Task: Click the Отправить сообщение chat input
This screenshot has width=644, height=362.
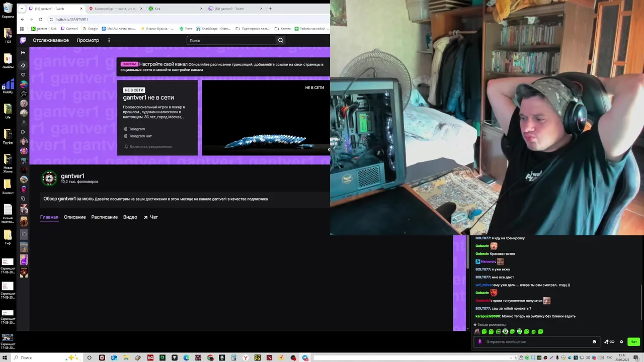Action: tap(536, 342)
